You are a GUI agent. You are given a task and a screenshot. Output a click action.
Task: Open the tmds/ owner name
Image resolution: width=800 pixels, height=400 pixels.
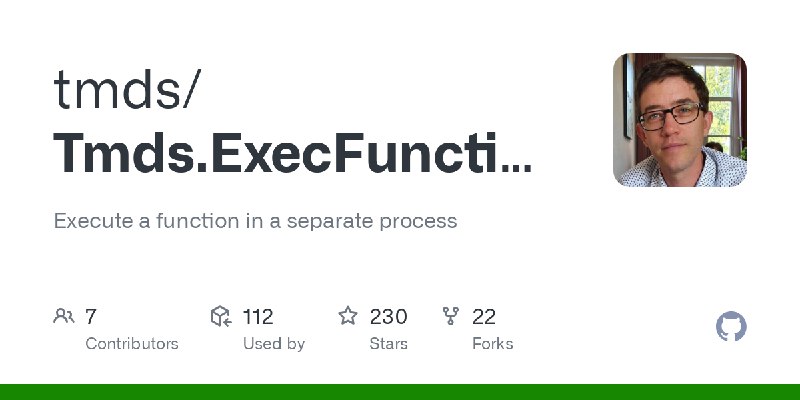click(127, 90)
